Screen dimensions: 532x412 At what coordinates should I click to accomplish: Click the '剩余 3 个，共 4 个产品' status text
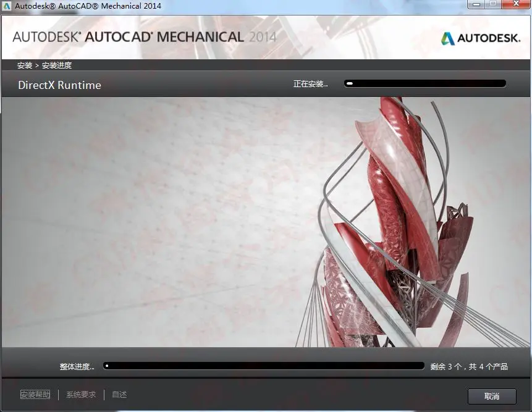[469, 366]
